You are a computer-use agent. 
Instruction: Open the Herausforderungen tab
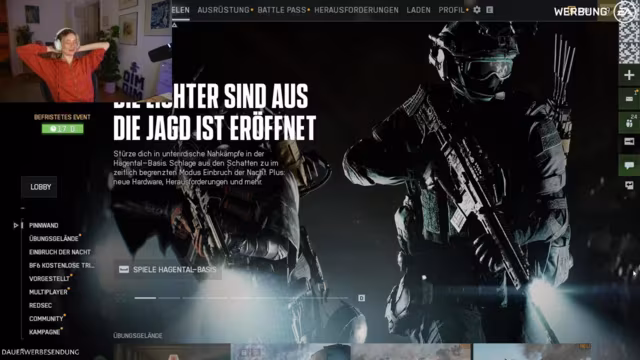tap(356, 10)
